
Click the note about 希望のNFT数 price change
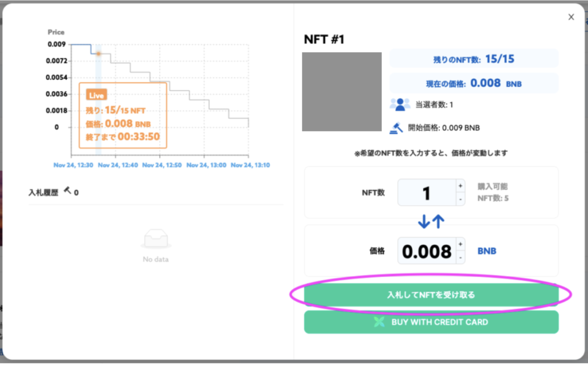point(431,153)
